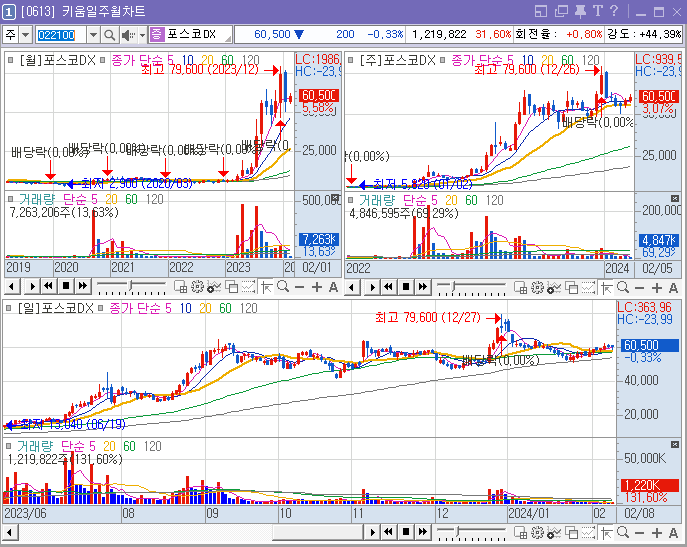
Task: Toggle the square box before [주]포스코DX
Action: click(351, 60)
